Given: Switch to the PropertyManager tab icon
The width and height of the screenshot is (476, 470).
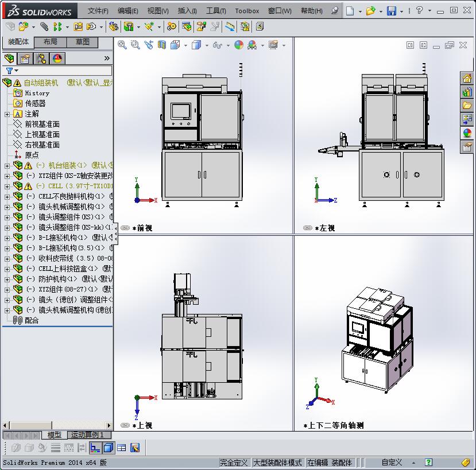Looking at the screenshot, I should pos(25,59).
